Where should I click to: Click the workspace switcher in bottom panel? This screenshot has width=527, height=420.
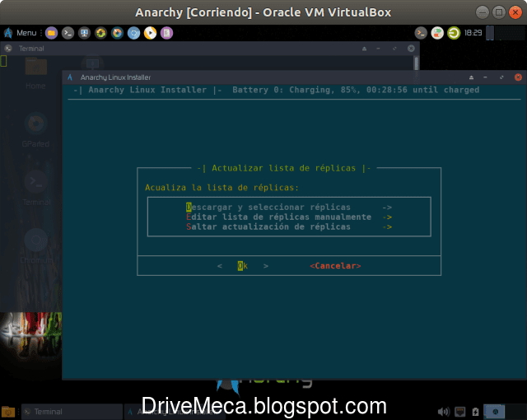494,412
